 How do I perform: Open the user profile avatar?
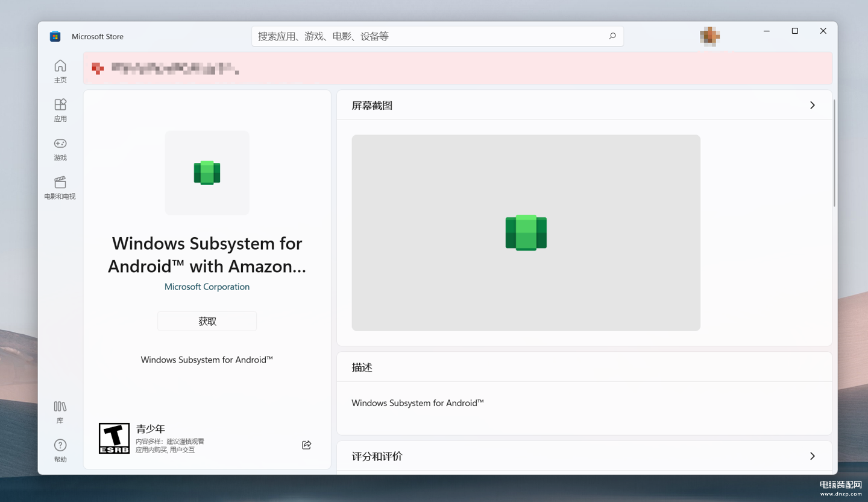710,36
